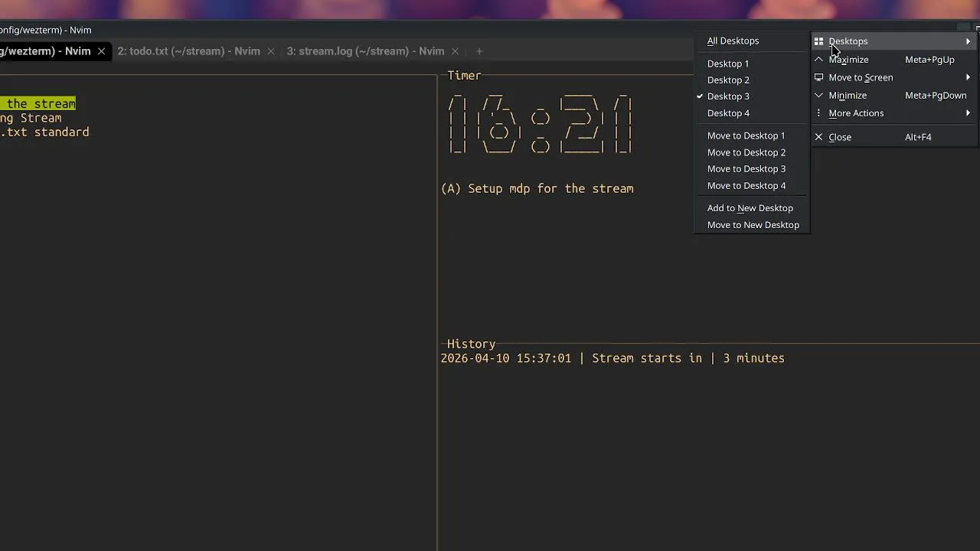Click the Timer panel title
This screenshot has height=551, width=980.
[464, 76]
